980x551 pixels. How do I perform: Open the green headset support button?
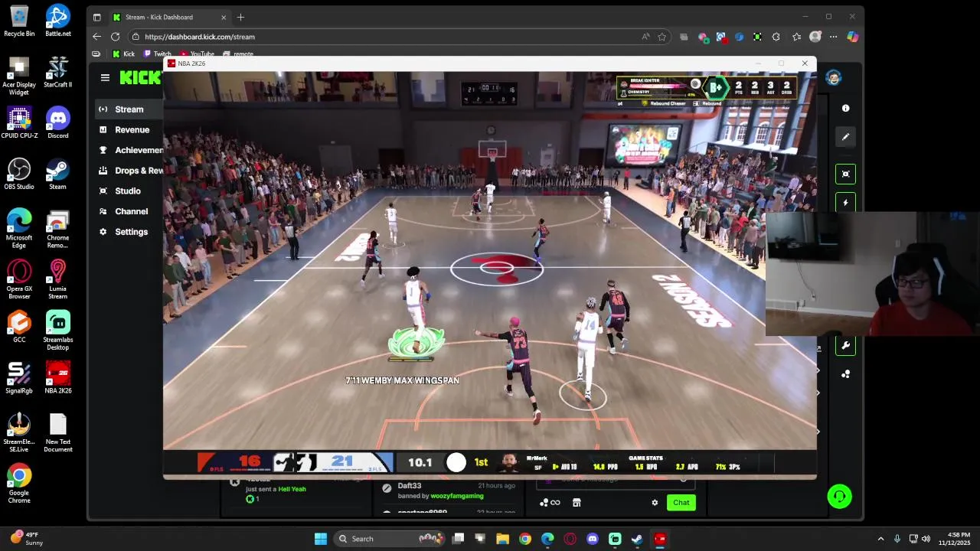click(839, 497)
